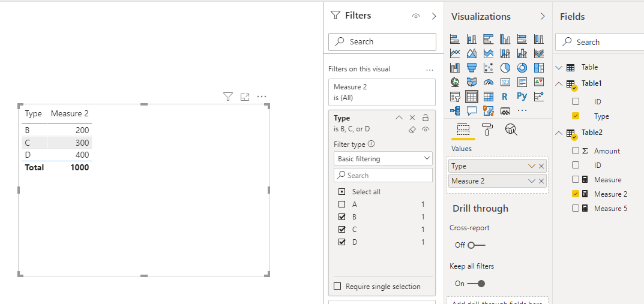The height and width of the screenshot is (304, 644).
Task: Expand the Table node in Fields
Action: (x=559, y=67)
